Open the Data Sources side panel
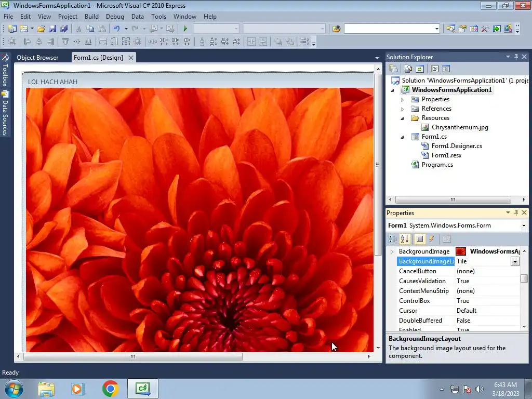Viewport: 532px width, 399px height. coord(5,113)
